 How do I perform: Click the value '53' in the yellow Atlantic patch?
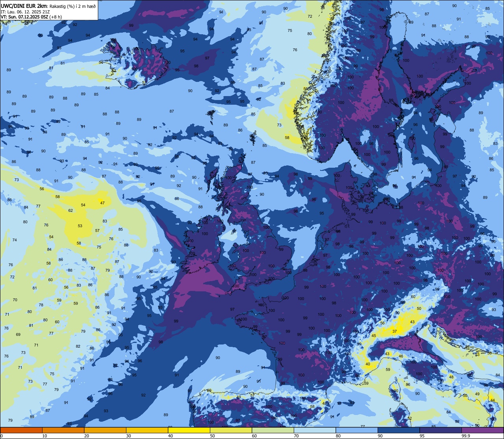point(80,226)
